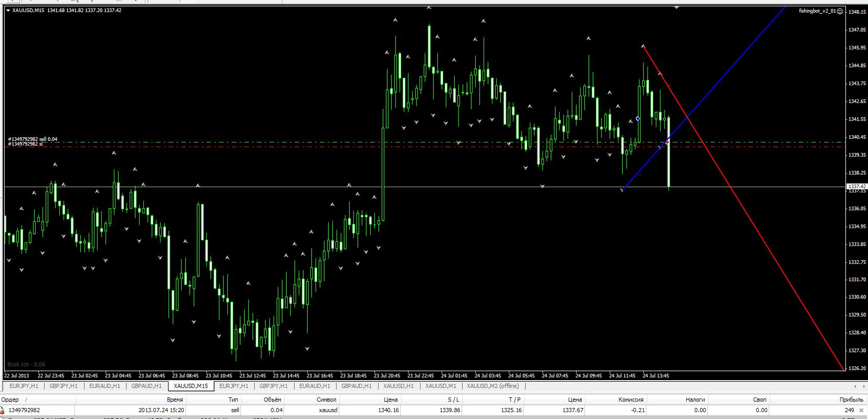Image resolution: width=868 pixels, height=419 pixels.
Task: Switch to the XAUUSD,H1 chart tab
Action: tap(399, 386)
